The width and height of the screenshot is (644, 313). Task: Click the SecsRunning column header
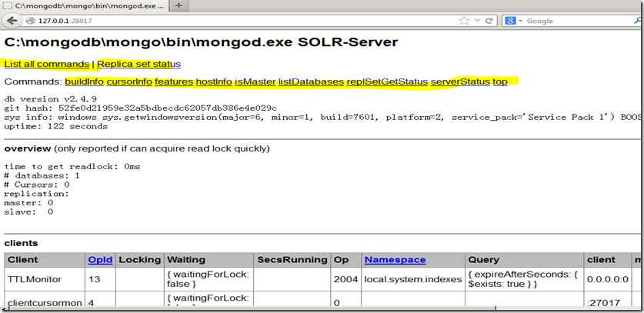[292, 260]
